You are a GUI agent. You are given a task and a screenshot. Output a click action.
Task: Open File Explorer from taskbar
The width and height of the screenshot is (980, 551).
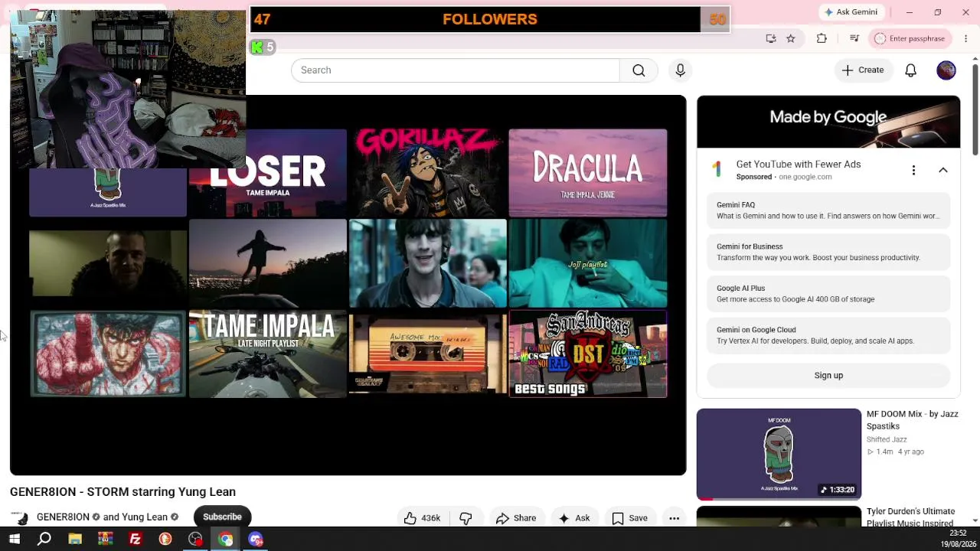click(75, 540)
